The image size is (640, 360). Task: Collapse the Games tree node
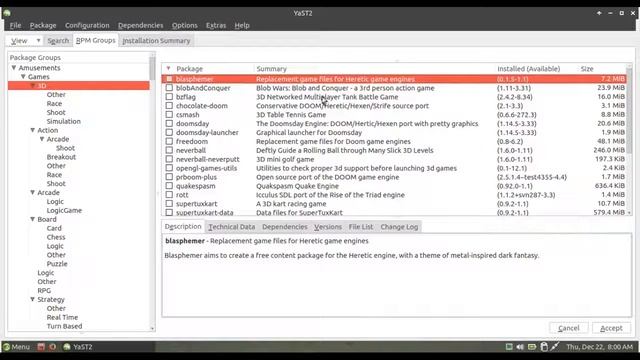pos(23,77)
